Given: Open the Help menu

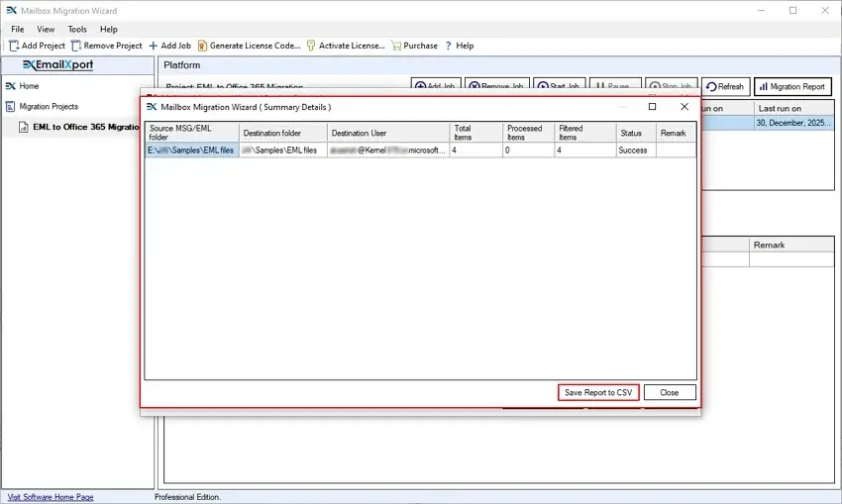Looking at the screenshot, I should (x=109, y=29).
